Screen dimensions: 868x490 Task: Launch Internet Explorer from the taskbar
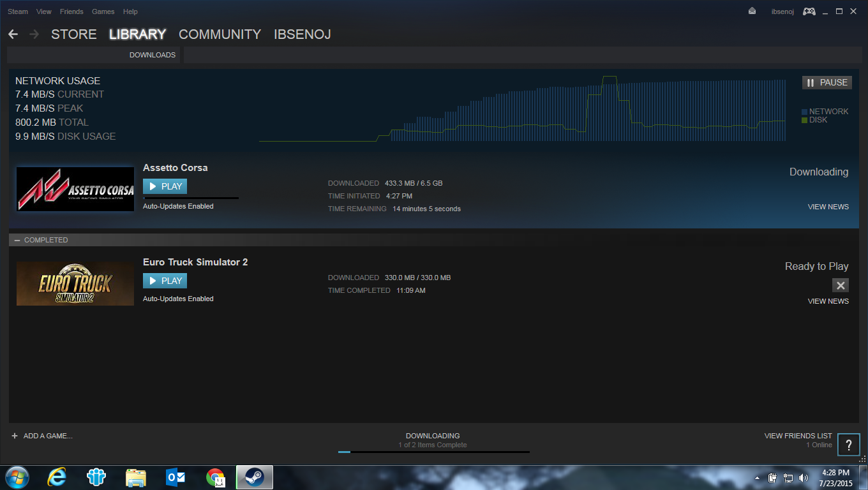pyautogui.click(x=56, y=477)
